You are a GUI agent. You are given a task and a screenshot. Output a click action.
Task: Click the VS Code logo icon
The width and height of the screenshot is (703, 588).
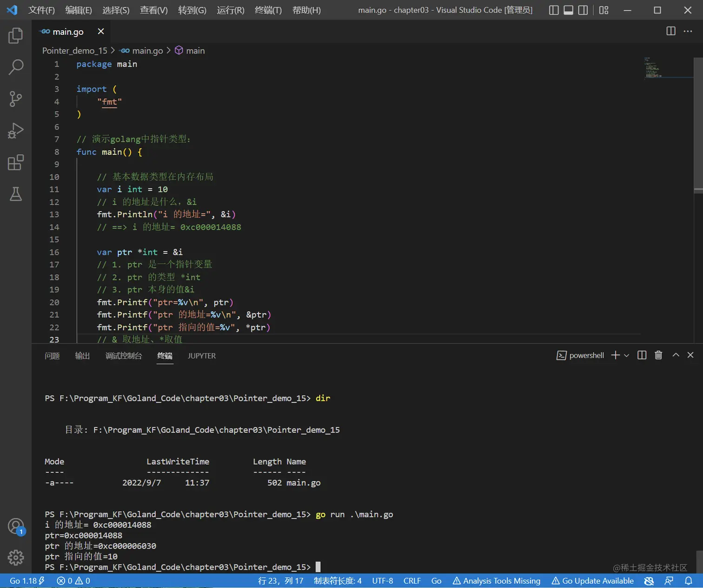point(12,10)
